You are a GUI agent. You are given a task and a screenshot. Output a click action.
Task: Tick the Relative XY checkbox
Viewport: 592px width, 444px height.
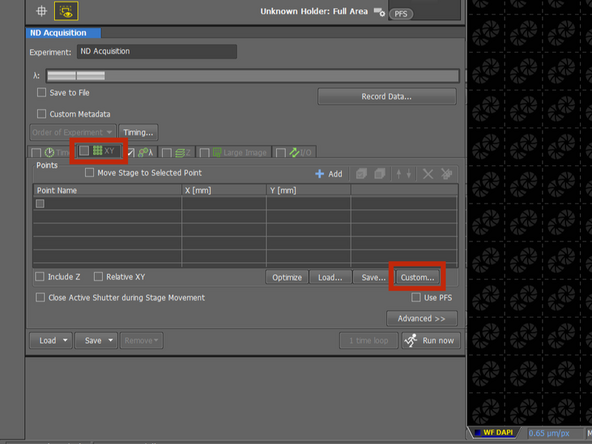[x=98, y=277]
